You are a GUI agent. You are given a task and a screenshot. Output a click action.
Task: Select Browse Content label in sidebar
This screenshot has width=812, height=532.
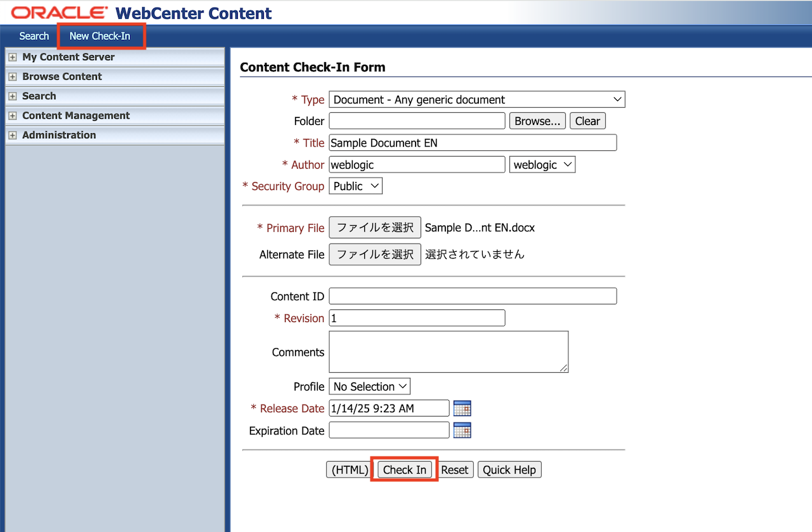point(62,77)
